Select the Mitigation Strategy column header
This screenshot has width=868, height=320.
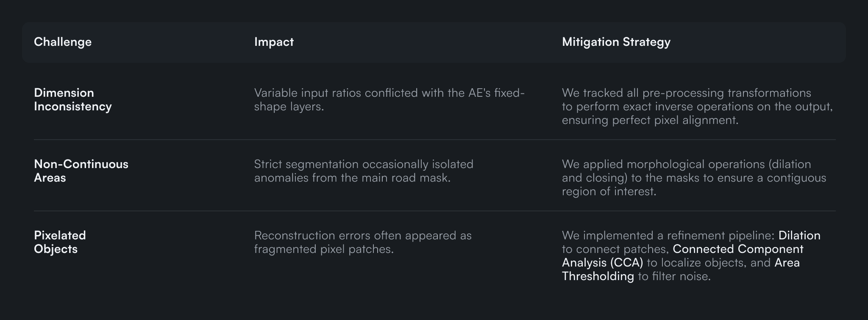click(x=616, y=42)
